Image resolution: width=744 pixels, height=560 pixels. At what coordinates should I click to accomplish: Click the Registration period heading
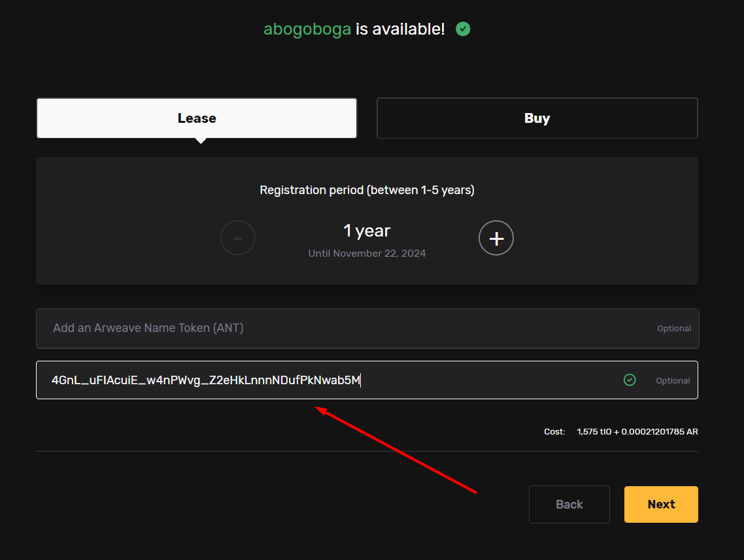(x=367, y=190)
